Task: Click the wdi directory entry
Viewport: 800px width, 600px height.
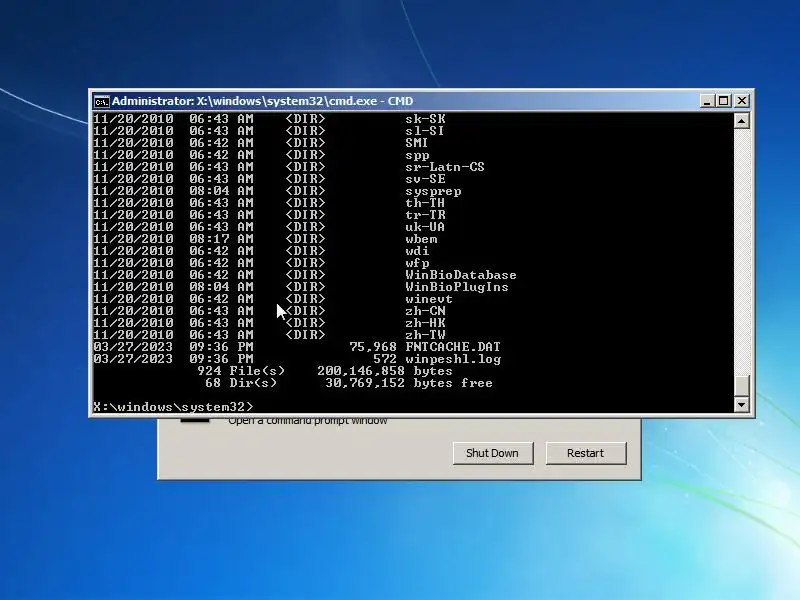Action: [x=417, y=251]
